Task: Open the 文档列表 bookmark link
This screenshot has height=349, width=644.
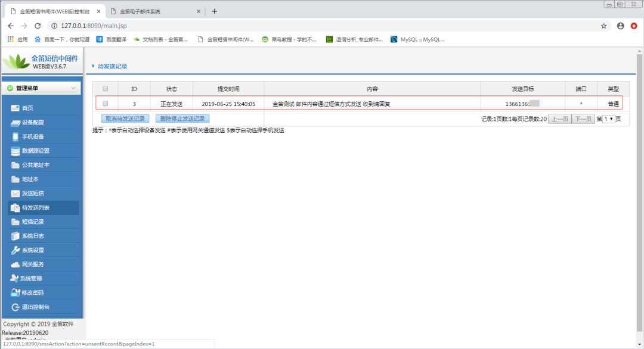Action: [x=160, y=39]
